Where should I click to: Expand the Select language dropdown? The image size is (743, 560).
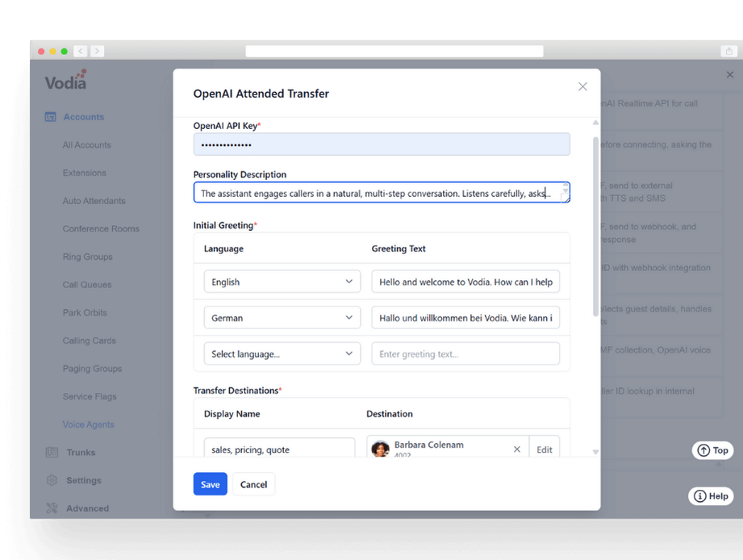282,353
